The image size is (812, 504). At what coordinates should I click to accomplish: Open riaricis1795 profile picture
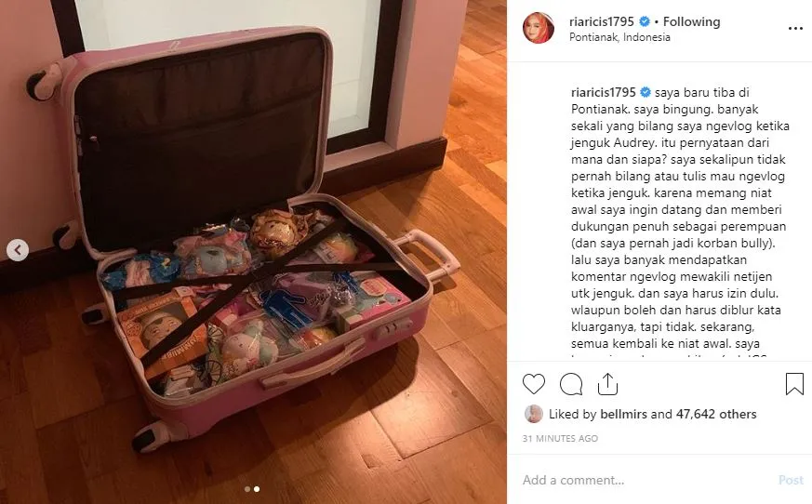(x=539, y=28)
